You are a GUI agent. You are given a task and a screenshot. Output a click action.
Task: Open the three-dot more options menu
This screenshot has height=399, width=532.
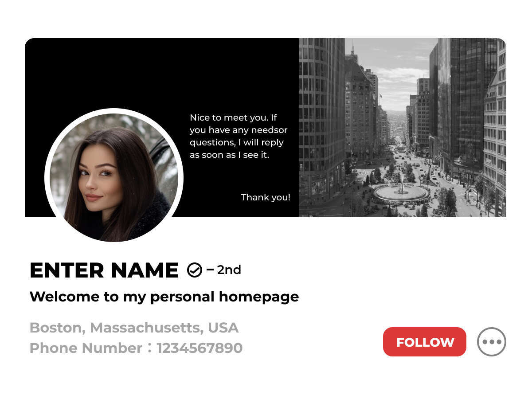(492, 342)
